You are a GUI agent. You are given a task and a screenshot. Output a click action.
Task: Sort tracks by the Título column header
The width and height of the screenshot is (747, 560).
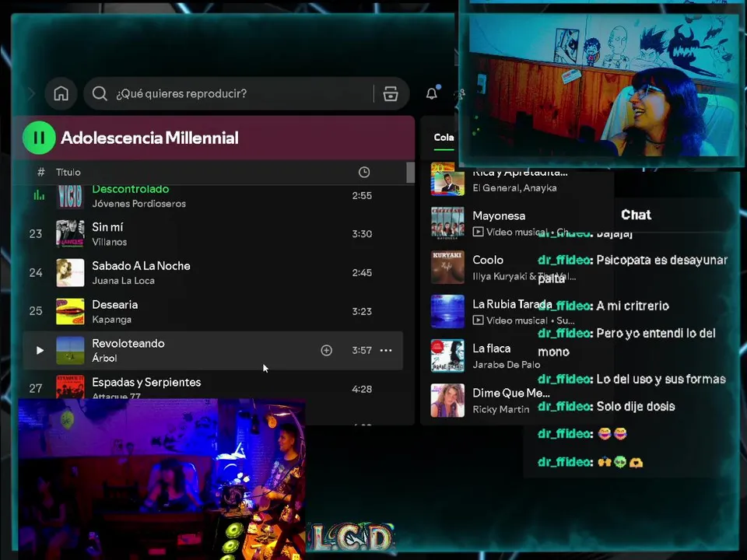click(68, 173)
